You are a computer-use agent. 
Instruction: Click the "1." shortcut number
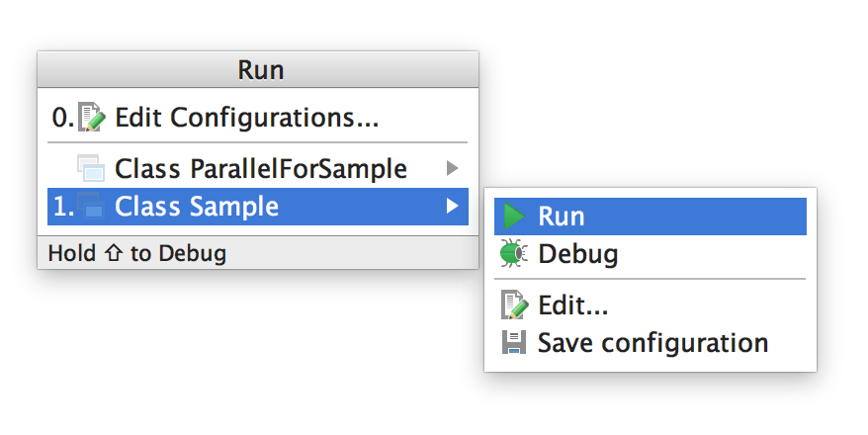62,207
